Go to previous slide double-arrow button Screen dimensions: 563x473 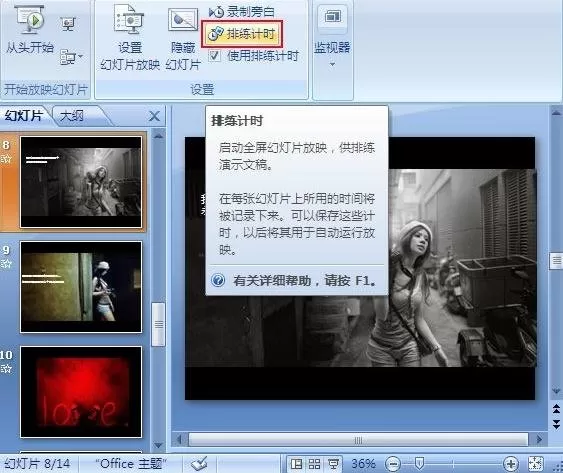[557, 409]
